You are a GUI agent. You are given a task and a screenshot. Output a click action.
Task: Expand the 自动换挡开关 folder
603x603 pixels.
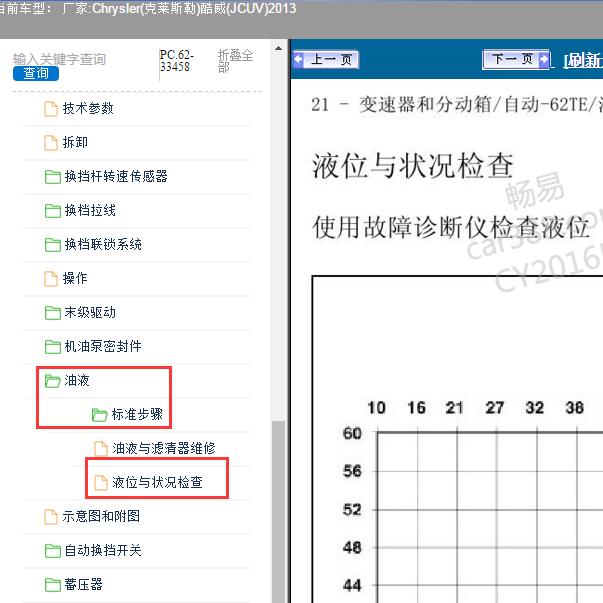pyautogui.click(x=103, y=550)
